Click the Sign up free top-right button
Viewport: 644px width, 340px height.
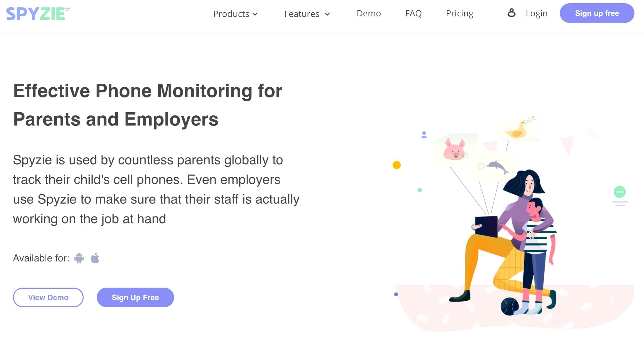[x=596, y=13]
